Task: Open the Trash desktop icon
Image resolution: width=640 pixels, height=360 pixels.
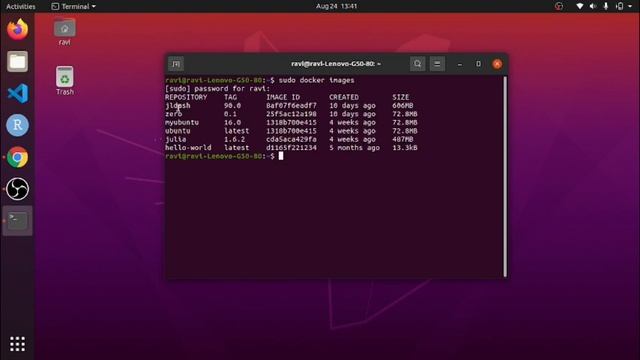Action: click(x=64, y=81)
